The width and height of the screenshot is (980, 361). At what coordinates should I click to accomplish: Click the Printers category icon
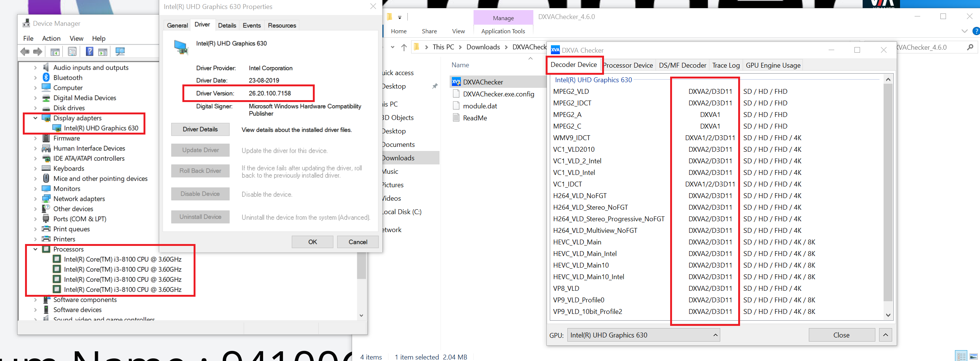[x=46, y=239]
